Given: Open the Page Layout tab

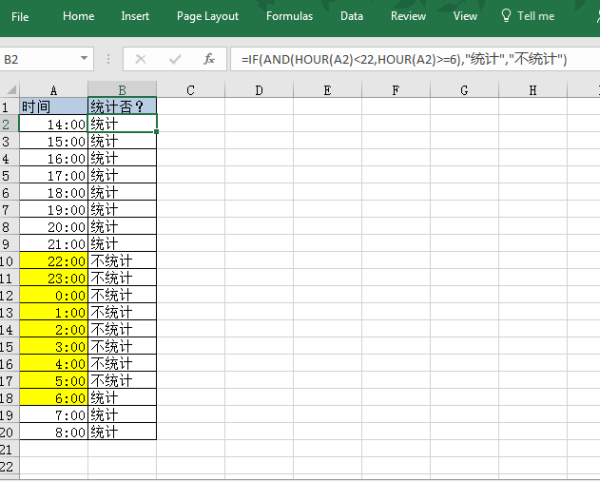Looking at the screenshot, I should [208, 16].
